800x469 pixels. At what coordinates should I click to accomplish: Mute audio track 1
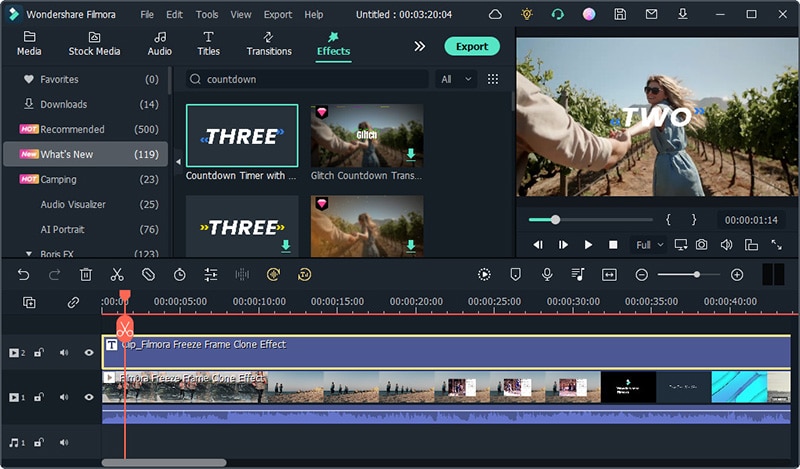click(64, 442)
